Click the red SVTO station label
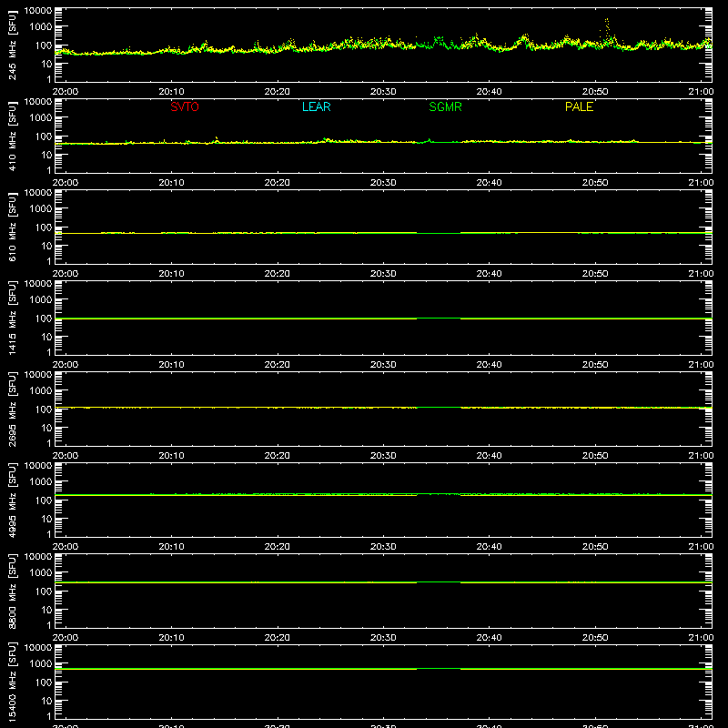This screenshot has height=728, width=728. 185,106
